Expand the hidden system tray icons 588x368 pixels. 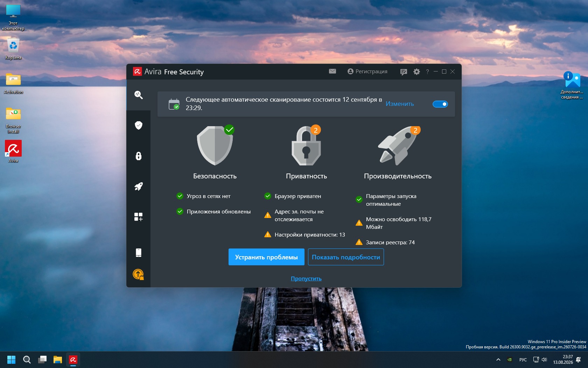click(498, 360)
